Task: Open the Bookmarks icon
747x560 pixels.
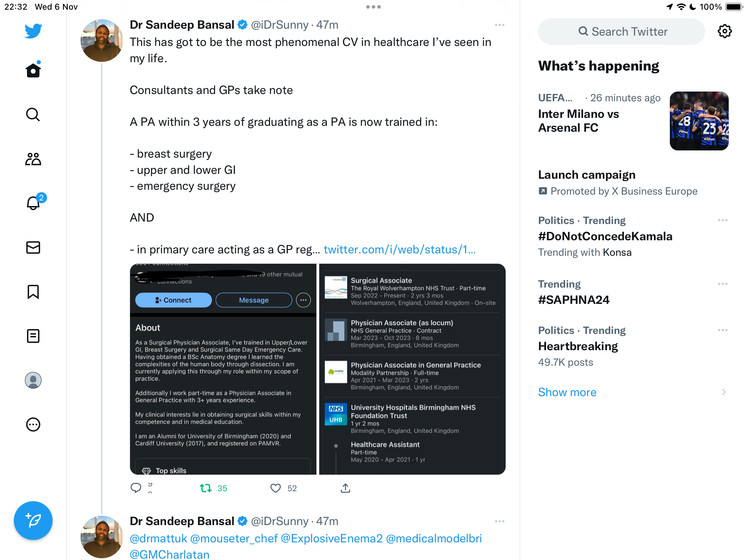Action: pyautogui.click(x=33, y=292)
